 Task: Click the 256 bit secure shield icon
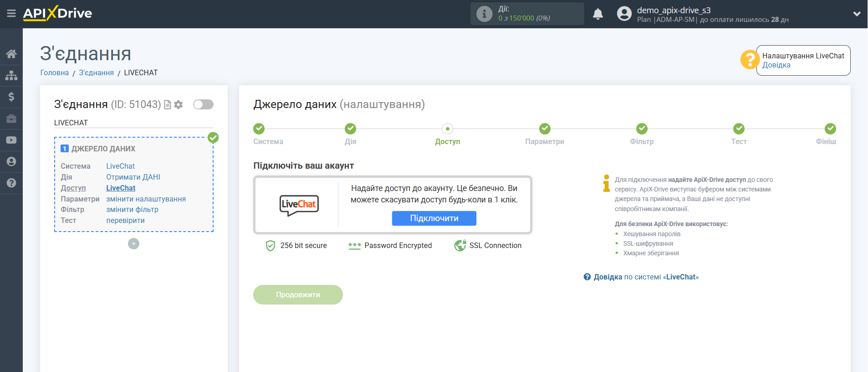tap(271, 246)
